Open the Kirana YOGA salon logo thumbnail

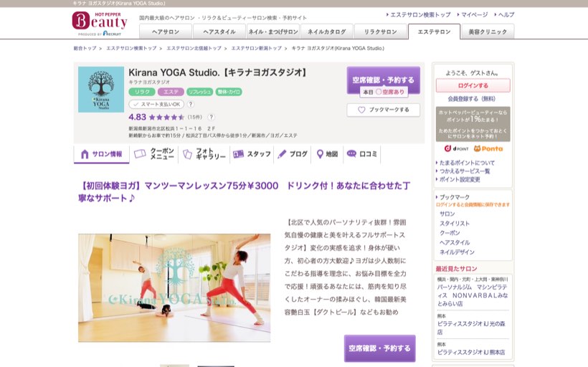click(101, 89)
